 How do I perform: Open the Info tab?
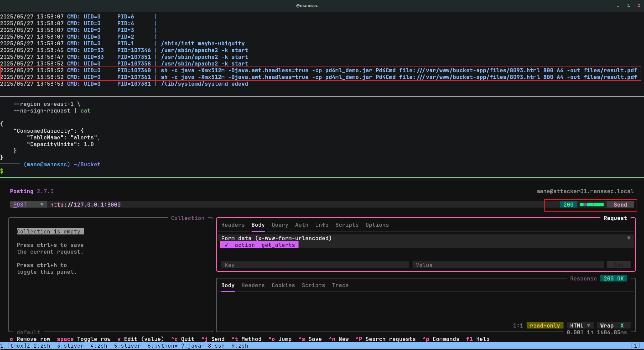point(322,225)
